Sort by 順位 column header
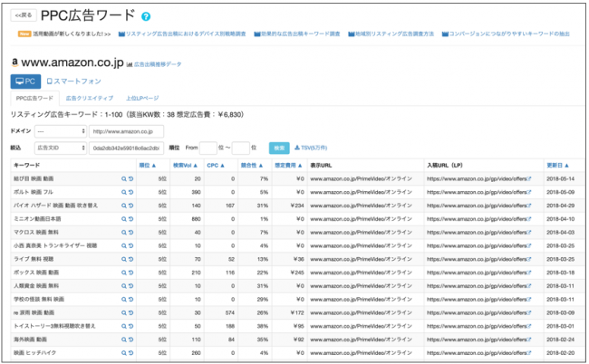This screenshot has height=364, width=589. point(147,165)
